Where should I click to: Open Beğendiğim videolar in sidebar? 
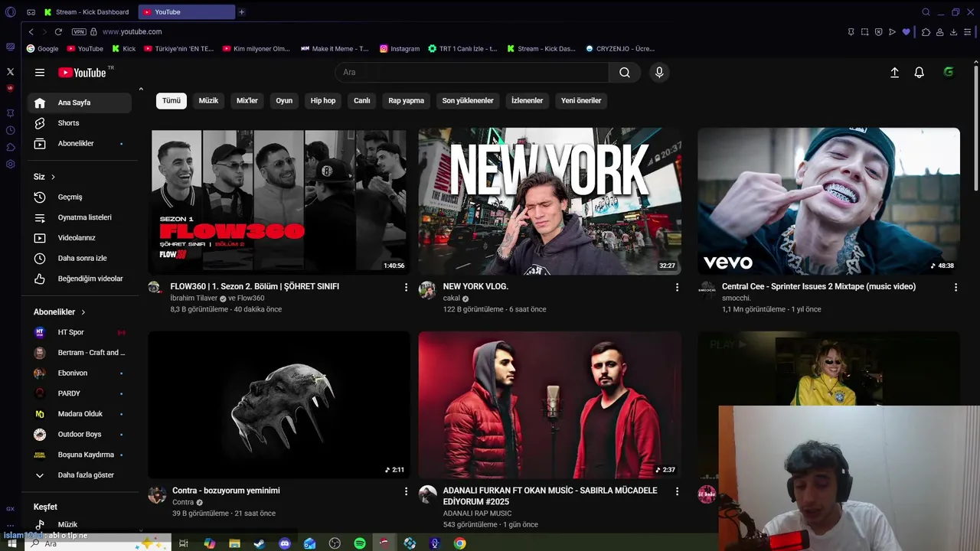80,279
